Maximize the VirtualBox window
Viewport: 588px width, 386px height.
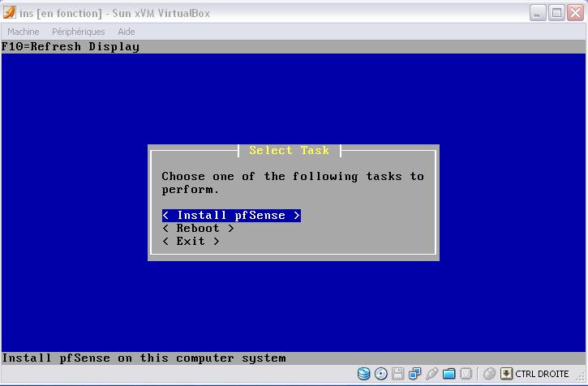pos(556,12)
